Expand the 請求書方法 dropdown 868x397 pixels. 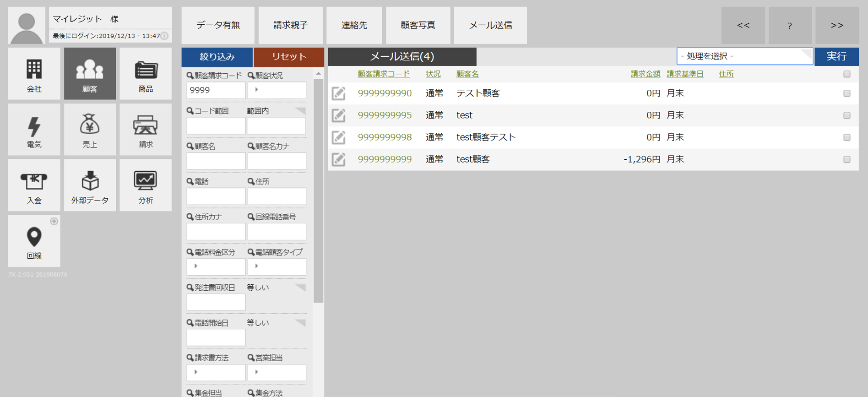click(216, 373)
